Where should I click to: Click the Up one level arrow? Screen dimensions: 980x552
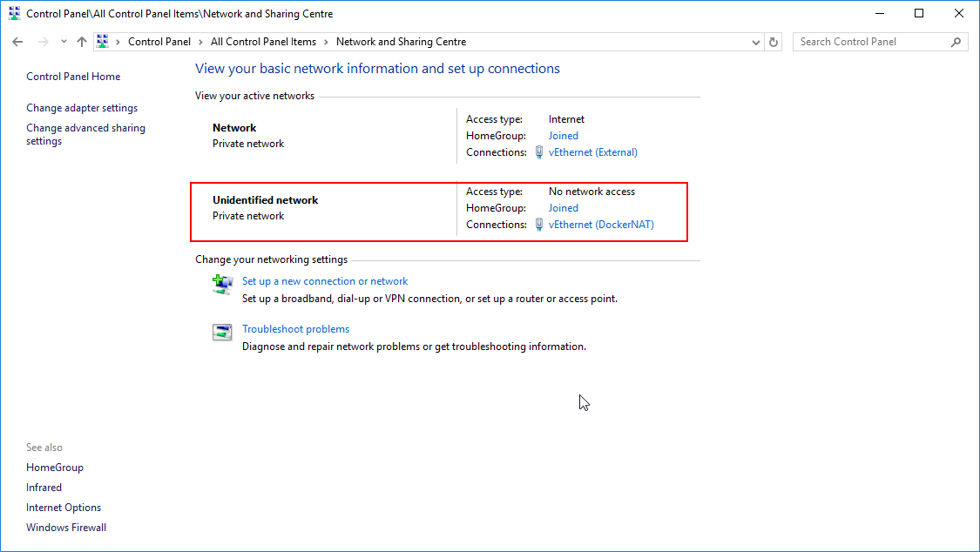point(82,42)
